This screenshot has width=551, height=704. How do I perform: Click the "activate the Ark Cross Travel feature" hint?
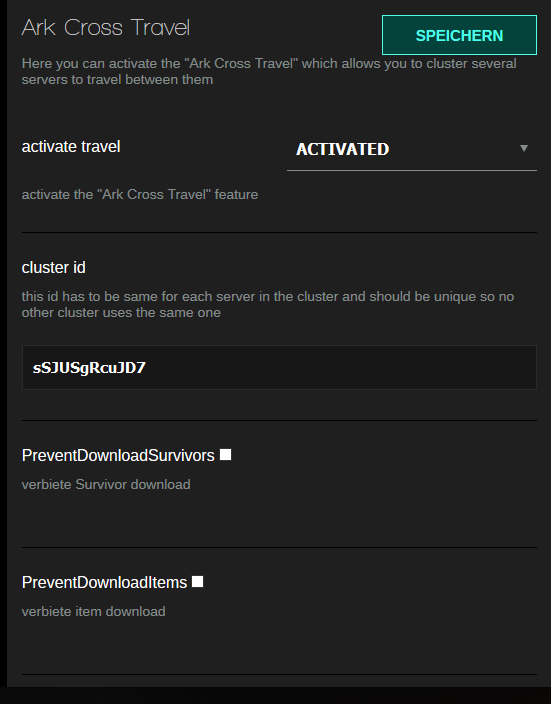click(140, 194)
